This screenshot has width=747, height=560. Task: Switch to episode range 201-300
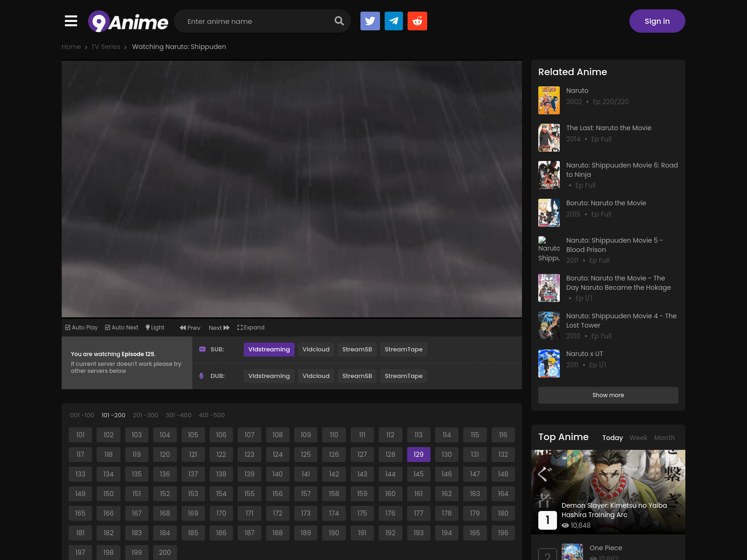(x=146, y=415)
